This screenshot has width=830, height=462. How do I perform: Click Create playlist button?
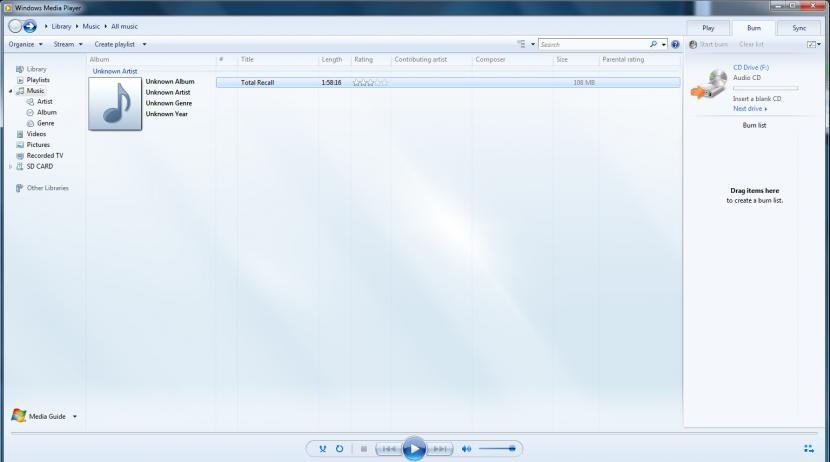pos(114,44)
